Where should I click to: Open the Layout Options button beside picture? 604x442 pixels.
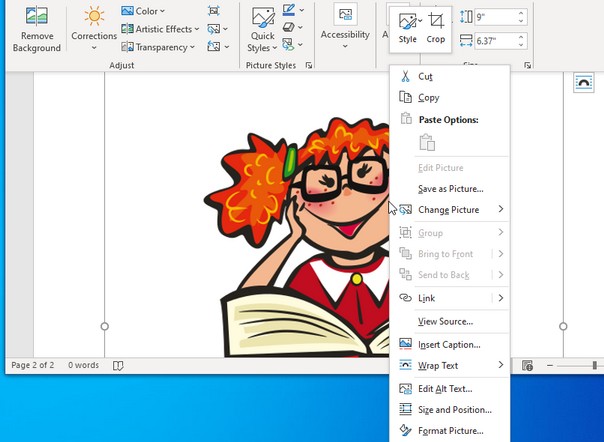point(583,82)
